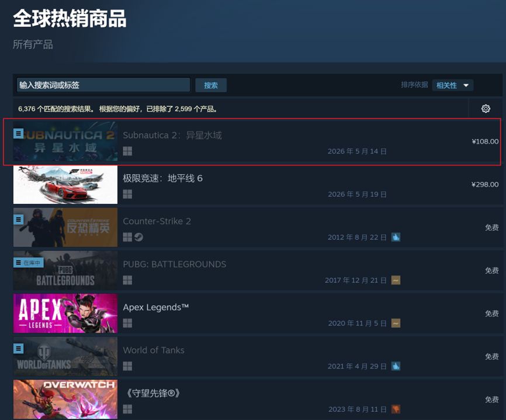Click 免费 price on PUBG row

pos(492,270)
